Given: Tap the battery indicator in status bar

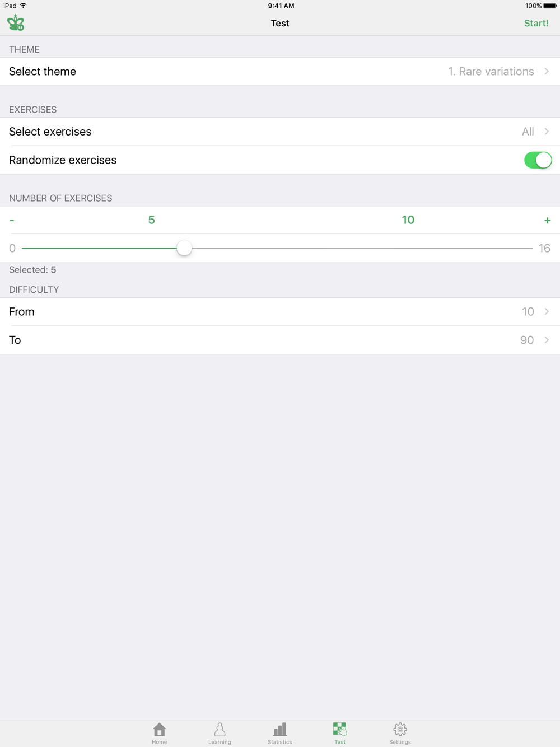Looking at the screenshot, I should [x=549, y=6].
